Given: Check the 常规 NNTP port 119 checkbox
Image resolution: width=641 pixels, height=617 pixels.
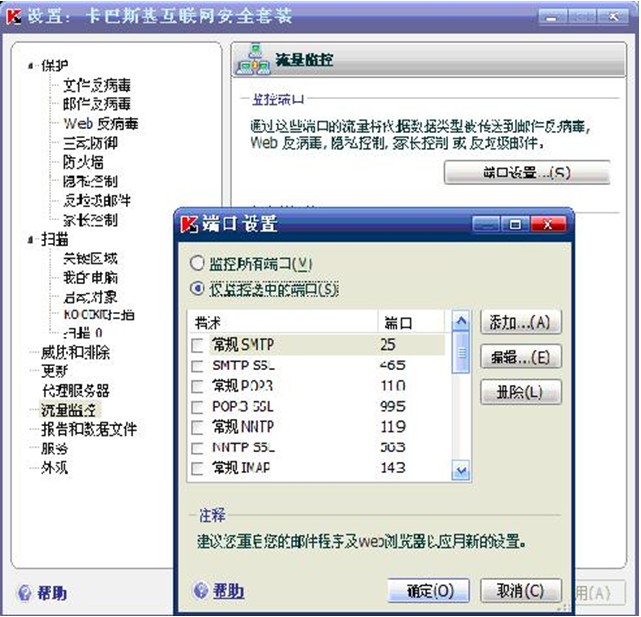Looking at the screenshot, I should tap(197, 427).
